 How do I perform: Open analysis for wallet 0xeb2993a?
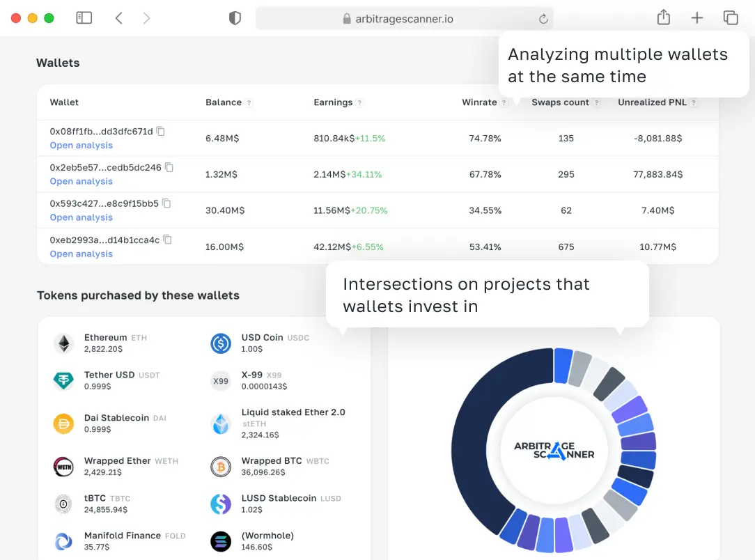(81, 254)
